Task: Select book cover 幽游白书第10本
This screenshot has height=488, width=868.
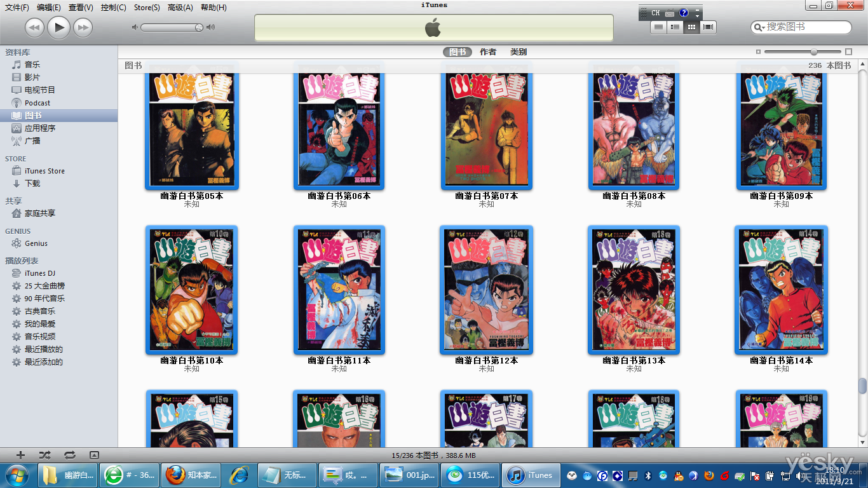Action: click(191, 290)
